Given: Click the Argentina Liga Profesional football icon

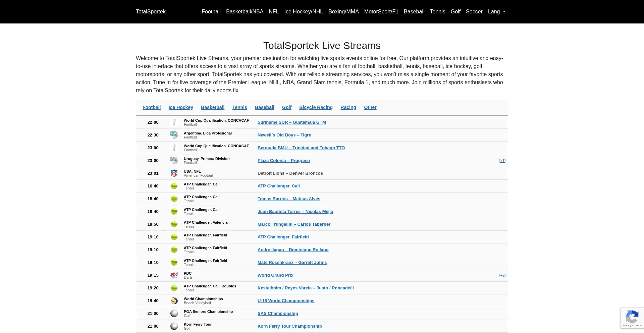Looking at the screenshot, I should click(174, 135).
